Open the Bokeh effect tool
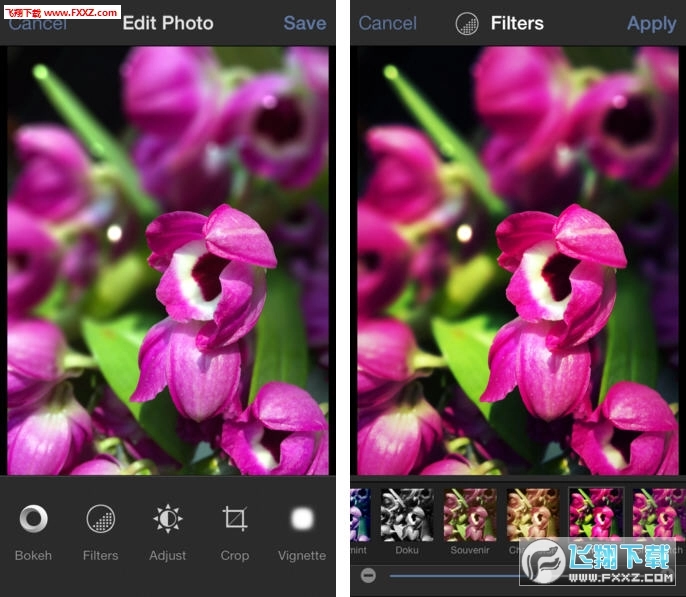 33,519
